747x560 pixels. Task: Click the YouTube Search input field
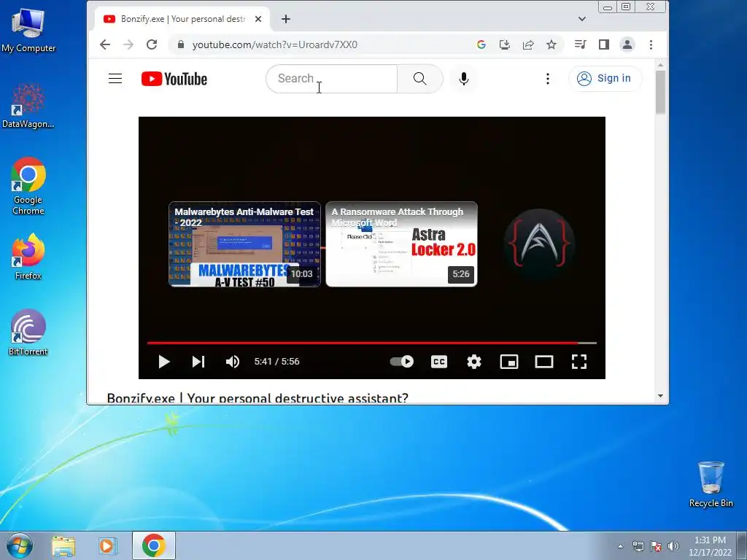[x=332, y=79]
